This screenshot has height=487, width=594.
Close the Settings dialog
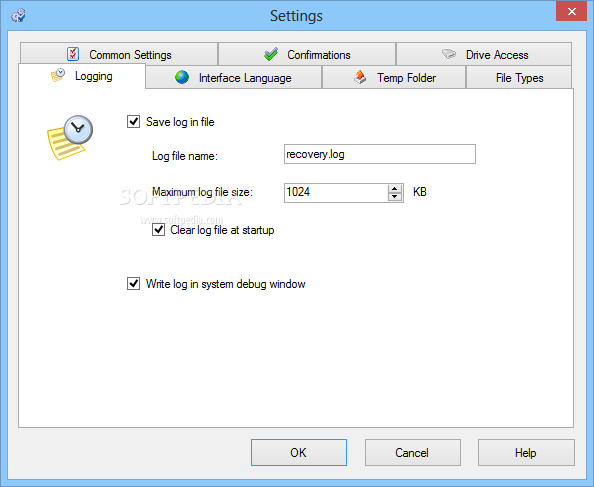571,11
